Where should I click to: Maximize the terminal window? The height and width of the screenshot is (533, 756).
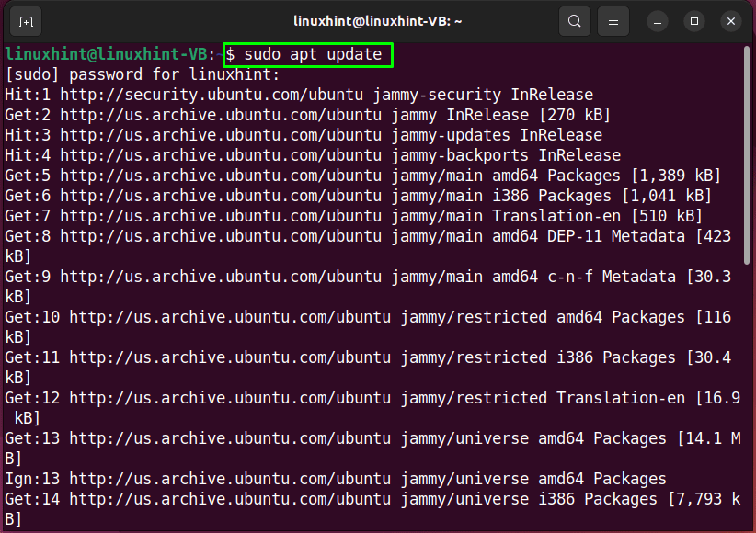click(694, 20)
